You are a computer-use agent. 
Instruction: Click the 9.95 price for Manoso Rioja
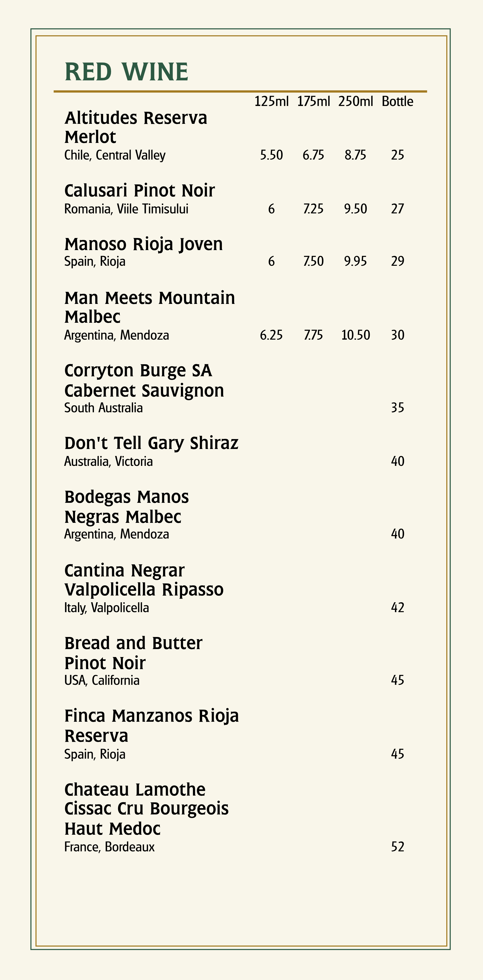tap(355, 261)
